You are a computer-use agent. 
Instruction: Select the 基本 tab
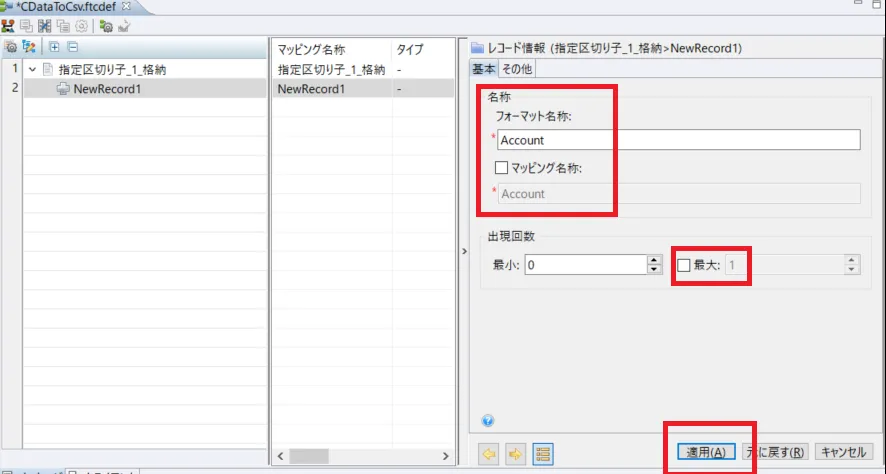click(484, 69)
